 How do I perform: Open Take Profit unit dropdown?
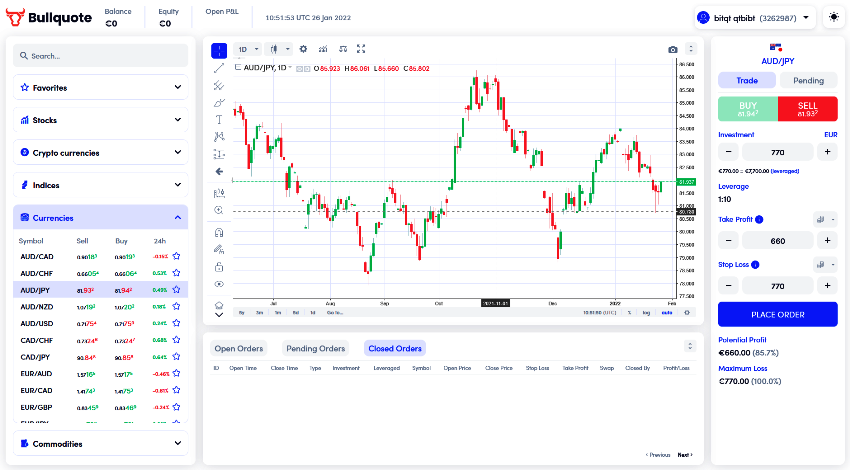click(826, 220)
